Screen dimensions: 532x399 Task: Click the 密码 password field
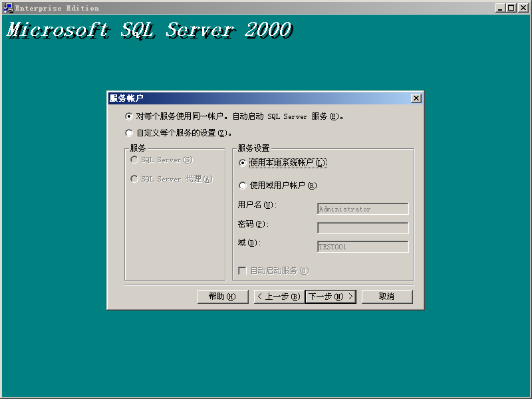tap(362, 228)
